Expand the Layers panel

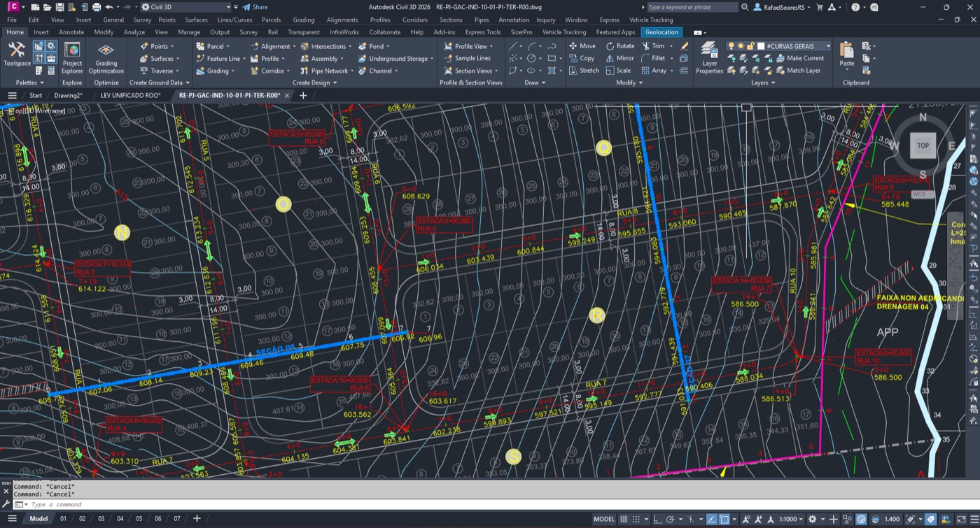(x=763, y=83)
